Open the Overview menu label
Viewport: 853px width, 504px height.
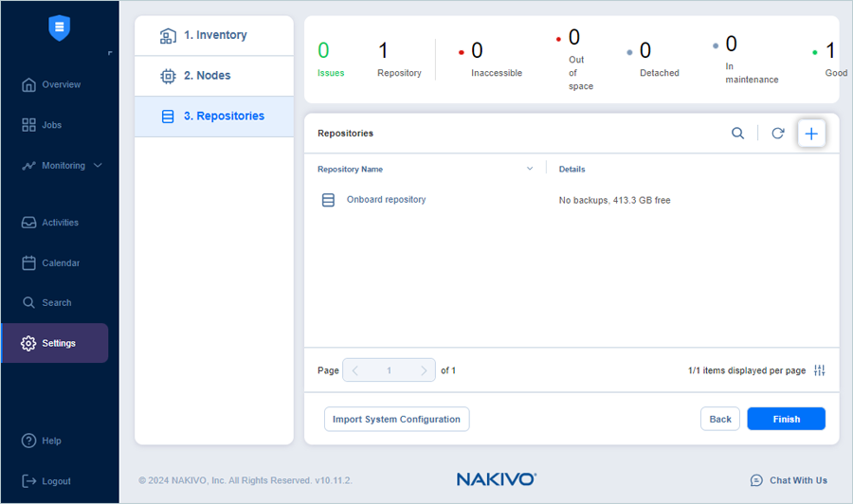click(62, 84)
